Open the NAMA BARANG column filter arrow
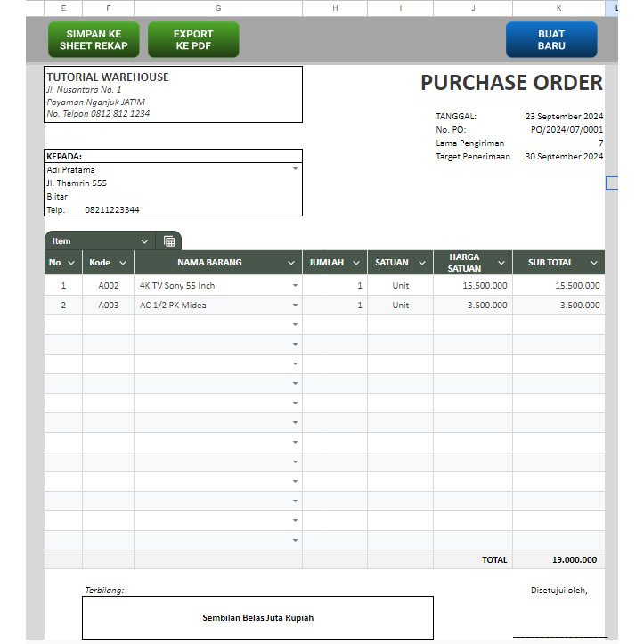 coord(291,263)
